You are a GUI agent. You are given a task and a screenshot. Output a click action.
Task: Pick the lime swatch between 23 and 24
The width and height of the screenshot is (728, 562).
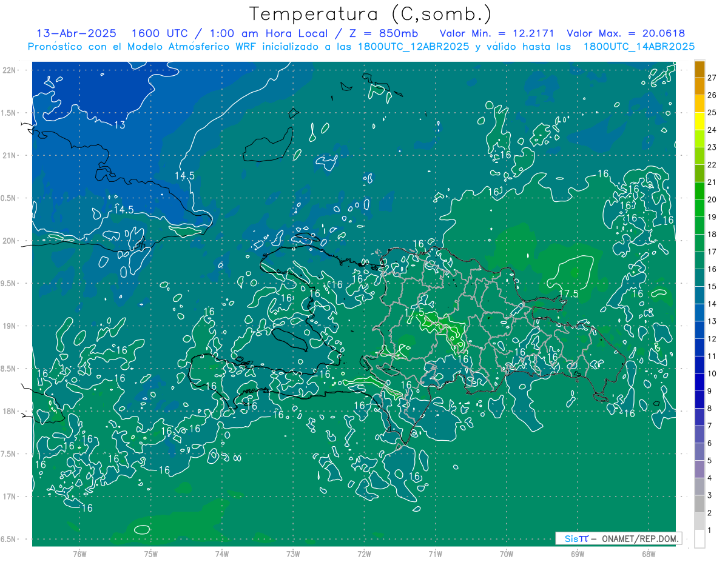pyautogui.click(x=699, y=139)
